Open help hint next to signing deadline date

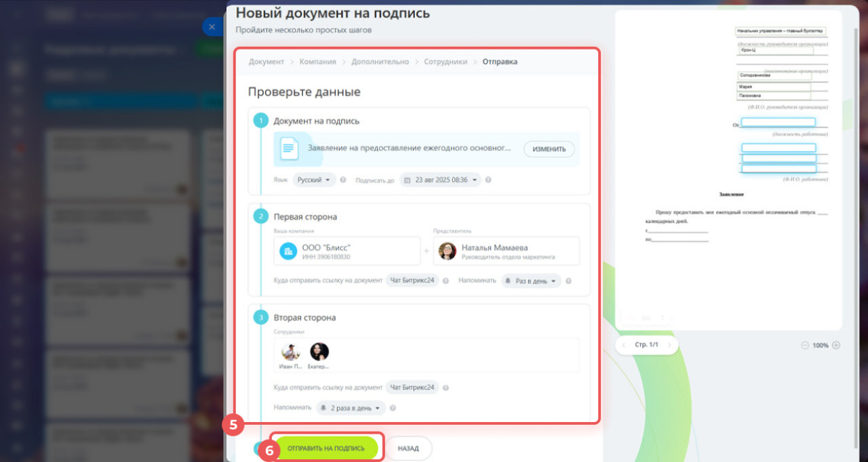[488, 180]
